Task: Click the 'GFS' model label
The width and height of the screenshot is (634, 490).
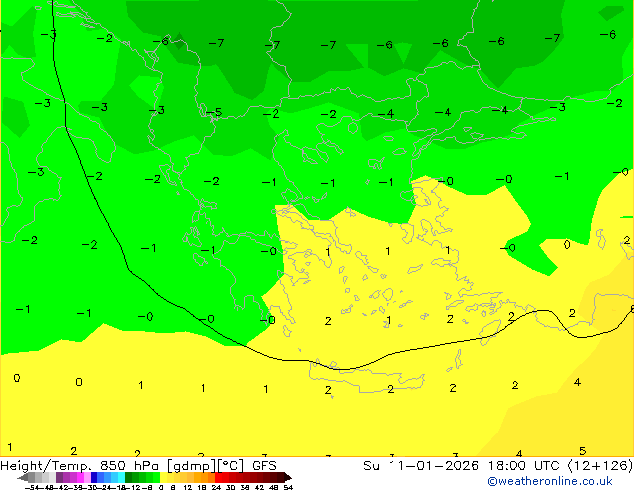Action: [264, 466]
